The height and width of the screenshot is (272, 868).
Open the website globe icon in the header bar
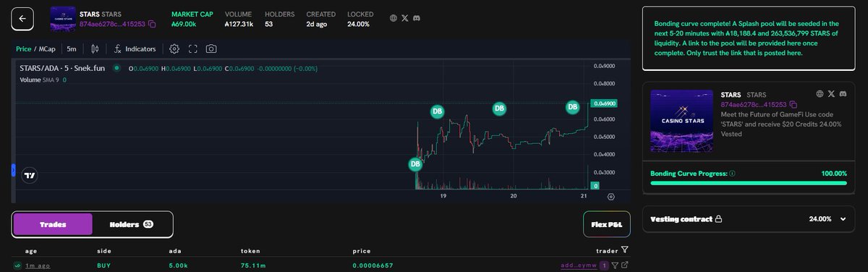pos(393,19)
